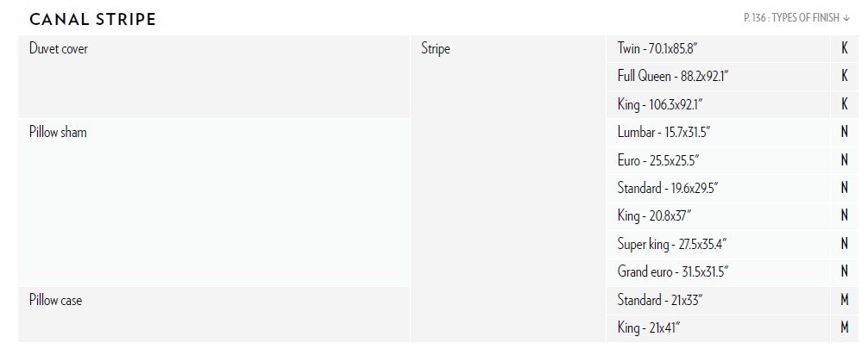Choose Euro - 25.5x25.5" sham size
Viewport: 868px width, 349px height.
pos(658,160)
